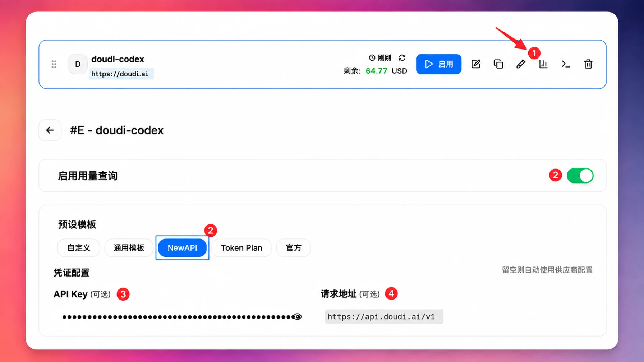
Task: Click the 64.77 balance value
Action: tap(376, 71)
